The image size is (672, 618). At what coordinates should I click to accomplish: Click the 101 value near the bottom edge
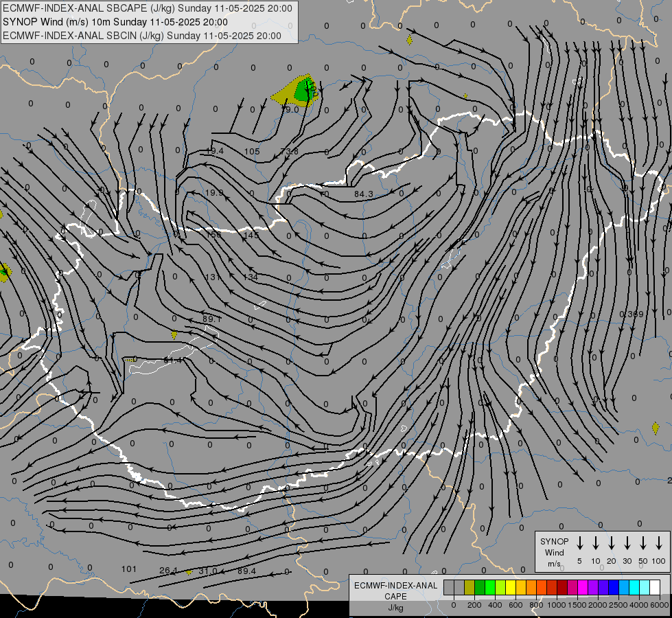point(129,569)
